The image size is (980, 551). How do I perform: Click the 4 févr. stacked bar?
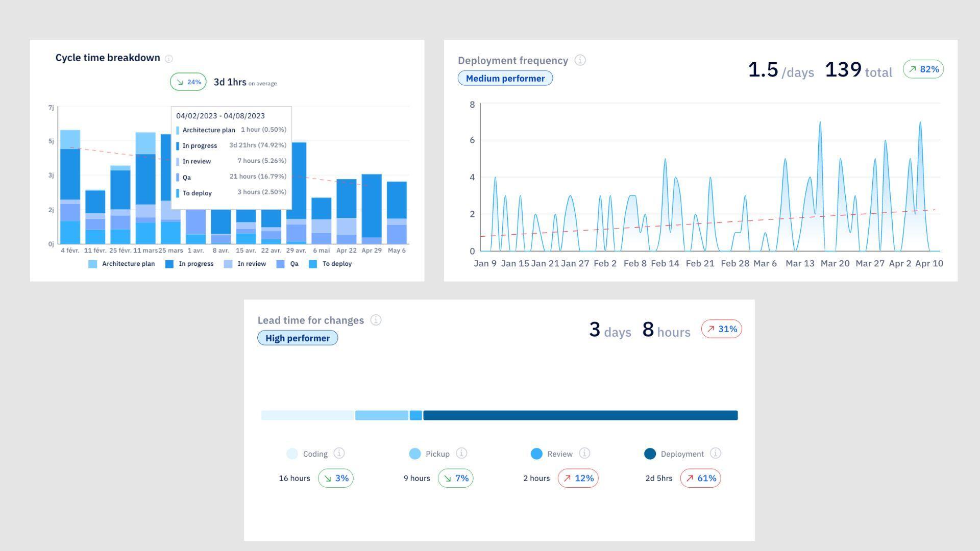70,187
